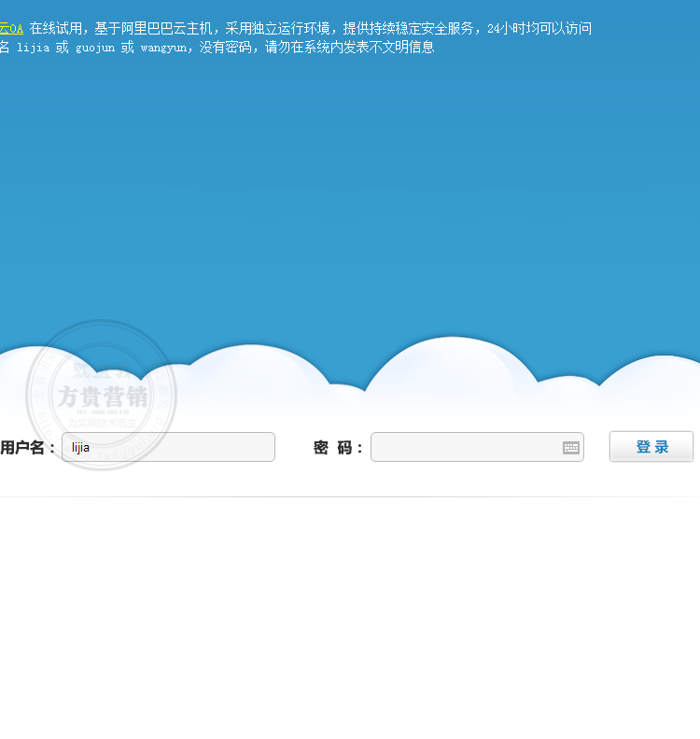Click trial account text 'lijia 或 guojun 或 wangyun'

tap(102, 48)
